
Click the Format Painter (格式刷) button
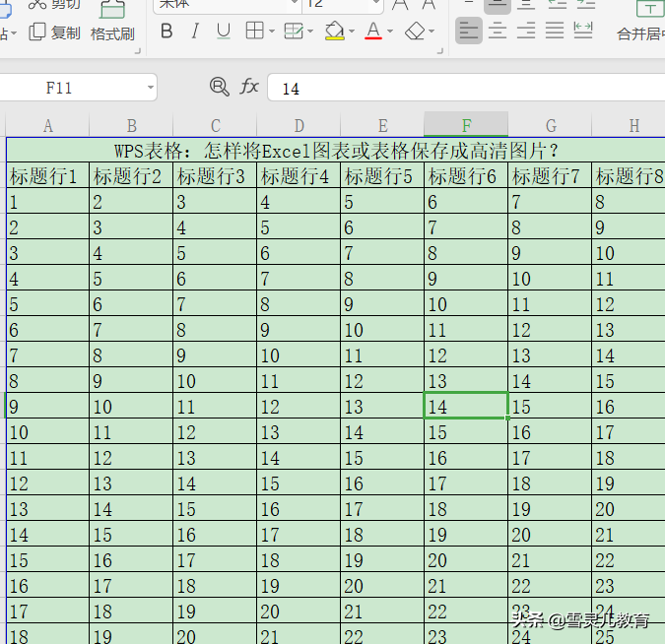pos(112,22)
